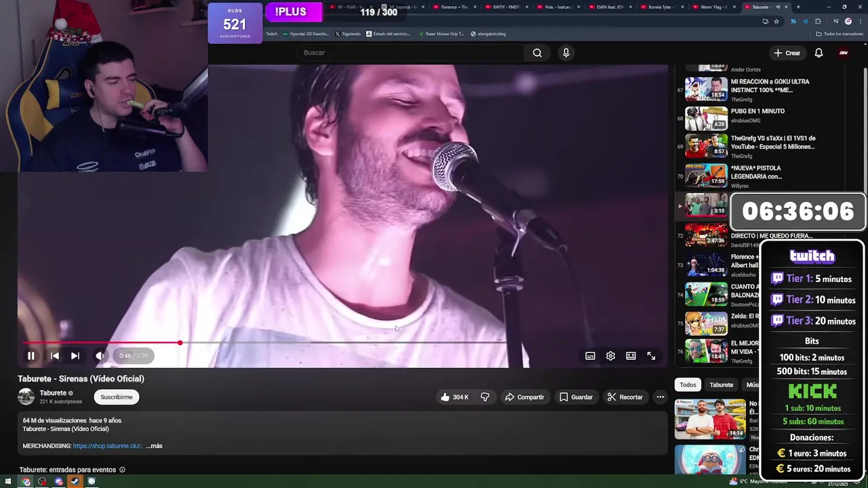Open Hyundai i30 Gasolina bookmark

pos(306,34)
